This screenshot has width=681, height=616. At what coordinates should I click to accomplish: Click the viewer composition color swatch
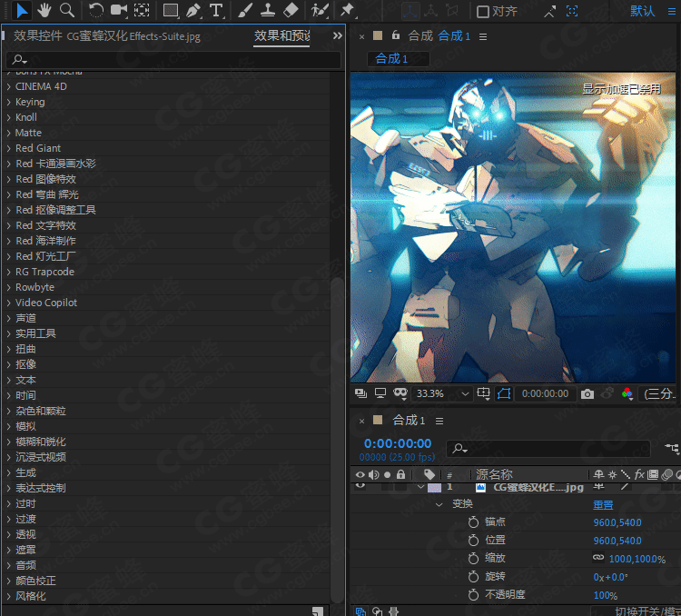(378, 35)
